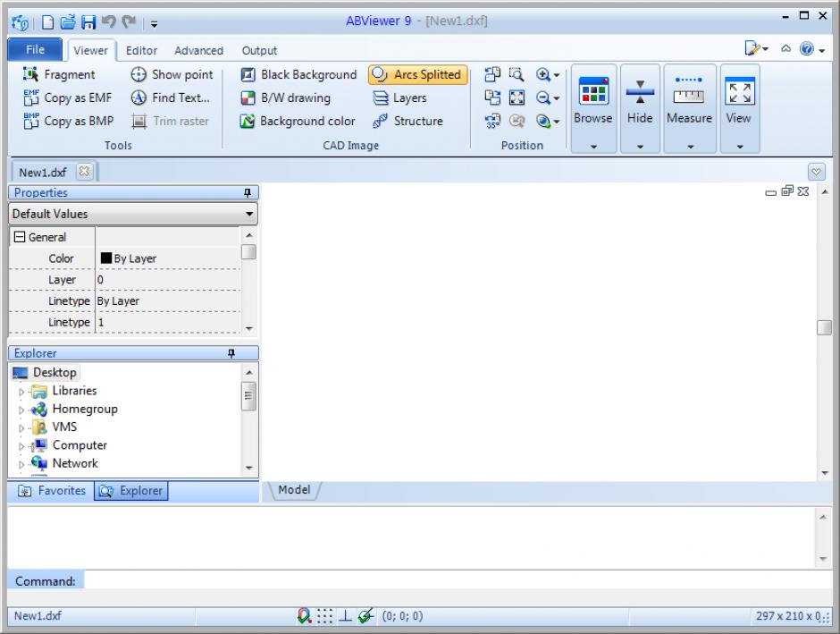Open the File menu
The width and height of the screenshot is (840, 634).
pyautogui.click(x=35, y=49)
